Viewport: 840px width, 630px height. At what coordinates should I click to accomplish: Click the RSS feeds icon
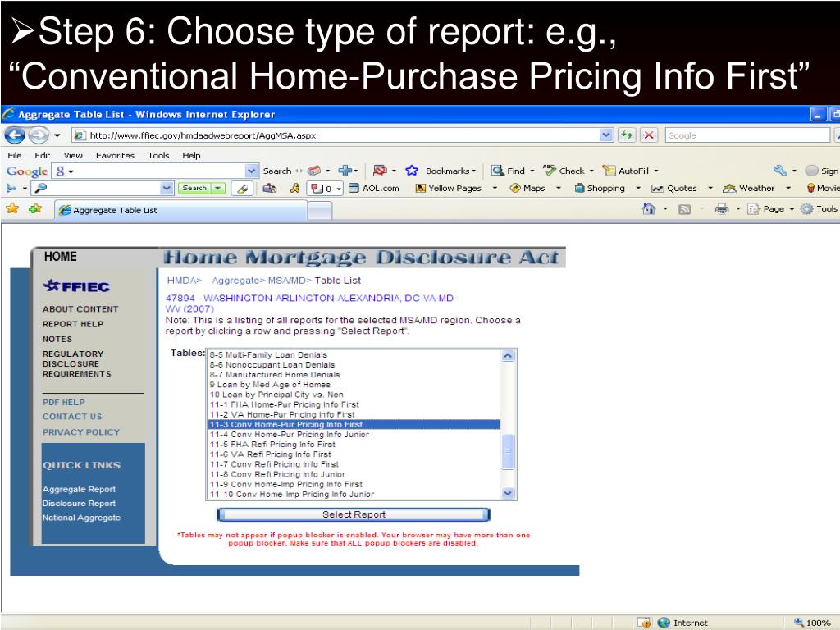[684, 209]
